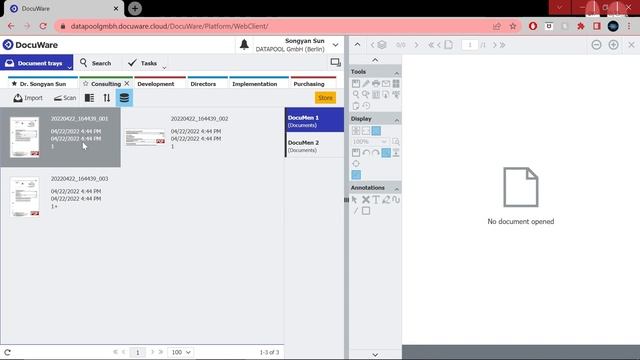Click the Document trays button

pos(36,63)
